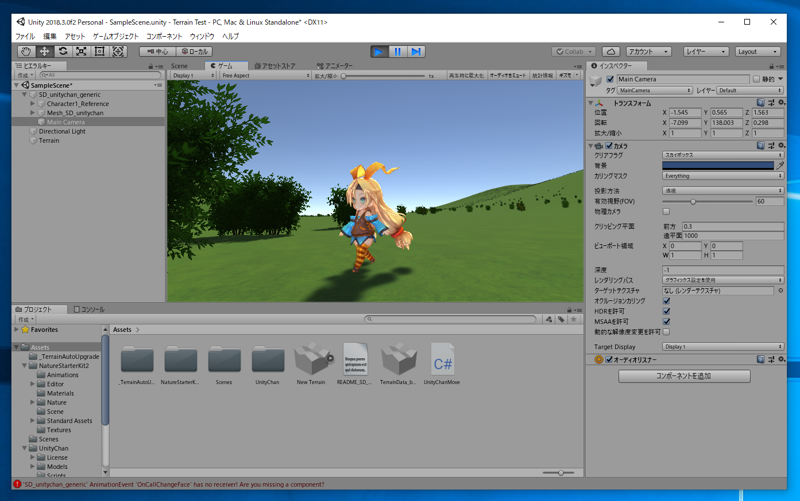The height and width of the screenshot is (501, 800).
Task: Open Audio Listener settings gear
Action: [x=781, y=360]
